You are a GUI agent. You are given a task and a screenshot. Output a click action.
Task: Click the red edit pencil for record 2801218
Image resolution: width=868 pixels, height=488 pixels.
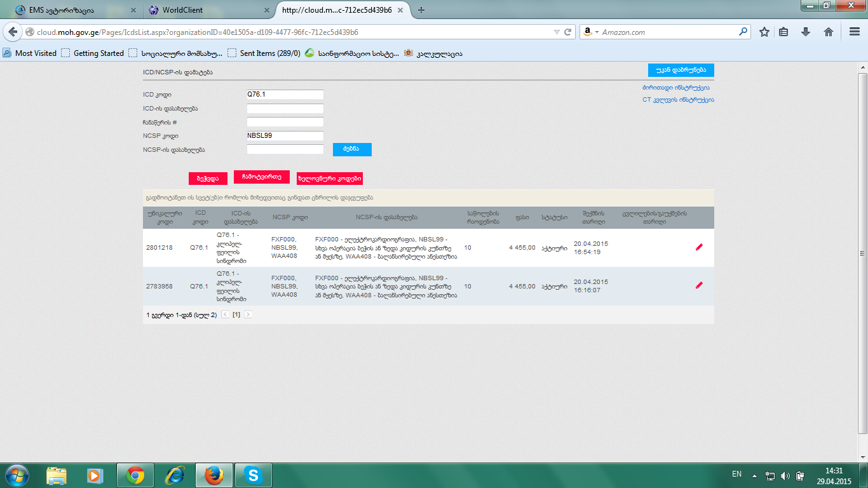699,247
